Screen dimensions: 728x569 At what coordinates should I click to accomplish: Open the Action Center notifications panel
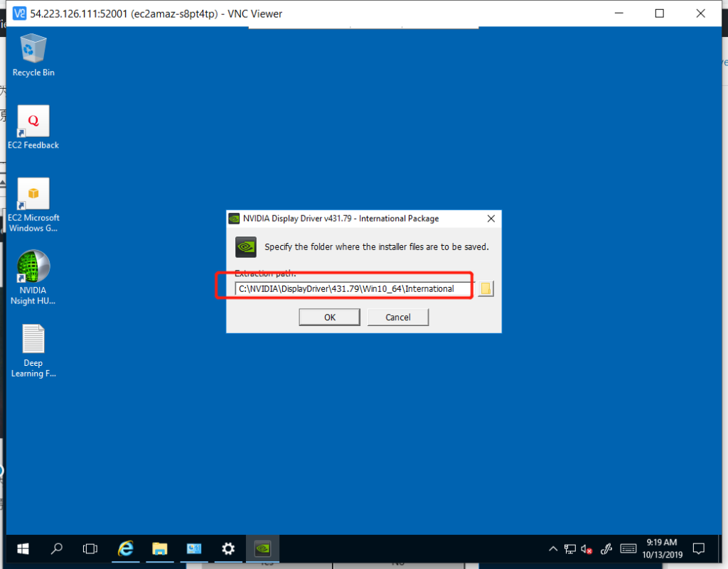[x=699, y=548]
